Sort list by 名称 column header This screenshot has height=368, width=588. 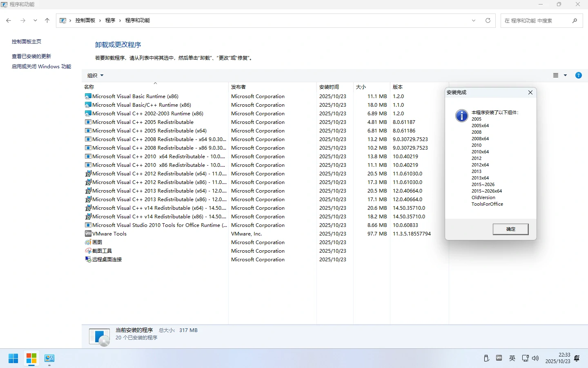tap(89, 87)
